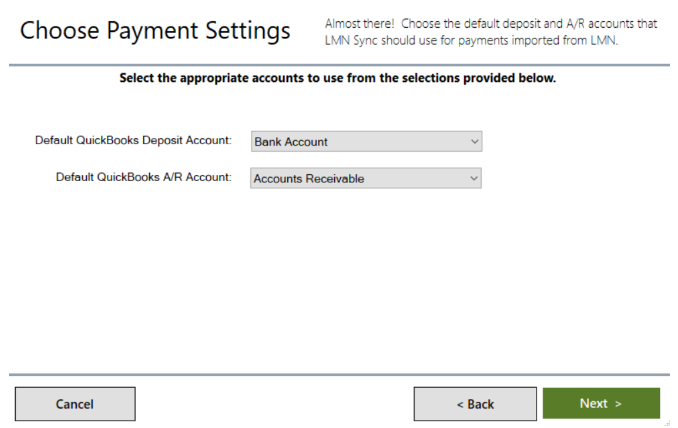Click the 'Default QuickBooks Deposit Account:' label
Viewport: 678px width, 428px height.
point(133,141)
